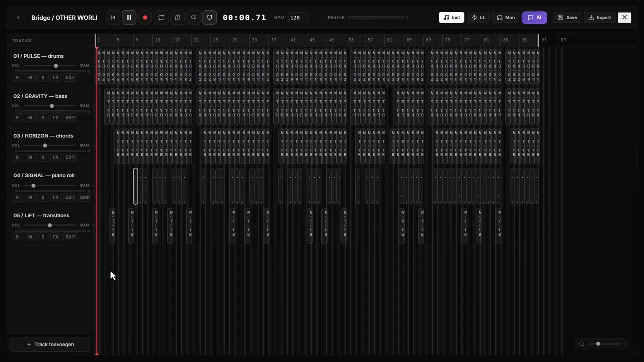This screenshot has width=644, height=362.
Task: Solo the LIFT transitions track
Action: click(x=43, y=237)
